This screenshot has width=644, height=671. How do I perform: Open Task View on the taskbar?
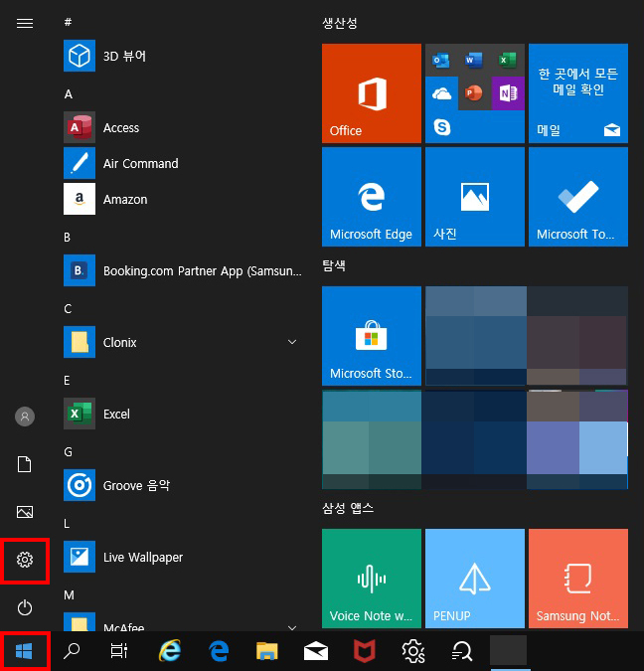coord(119,651)
